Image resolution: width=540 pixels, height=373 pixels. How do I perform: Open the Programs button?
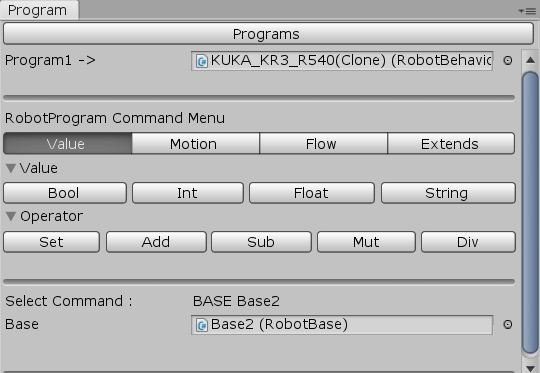pyautogui.click(x=268, y=34)
